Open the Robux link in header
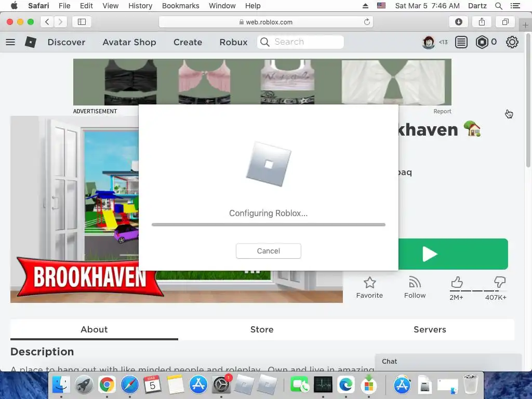532x399 pixels. 233,42
